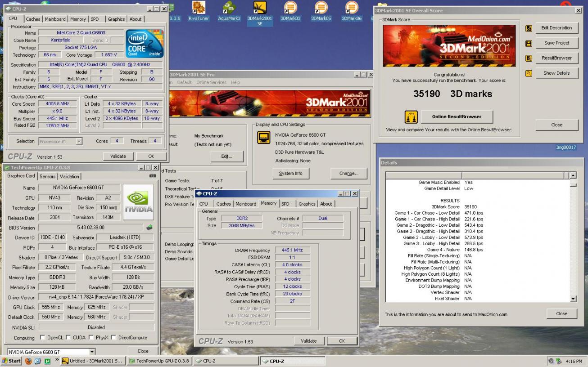Open the NVIDIA GeForce 6600 GT adapter dropdown
588x367 pixels.
pyautogui.click(x=92, y=352)
